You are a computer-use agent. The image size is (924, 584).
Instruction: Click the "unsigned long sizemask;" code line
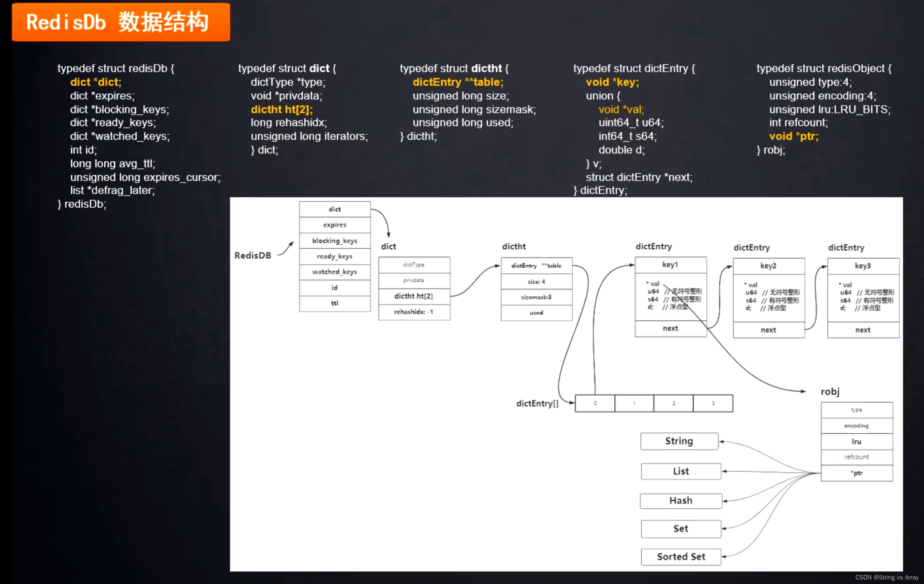pyautogui.click(x=474, y=110)
